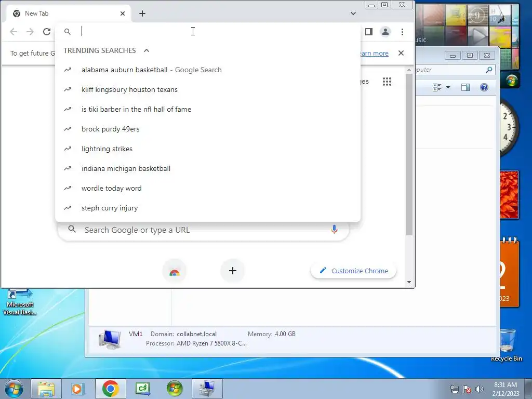532x399 pixels.
Task: Click the 'Search Google or type a URL' box
Action: click(204, 230)
